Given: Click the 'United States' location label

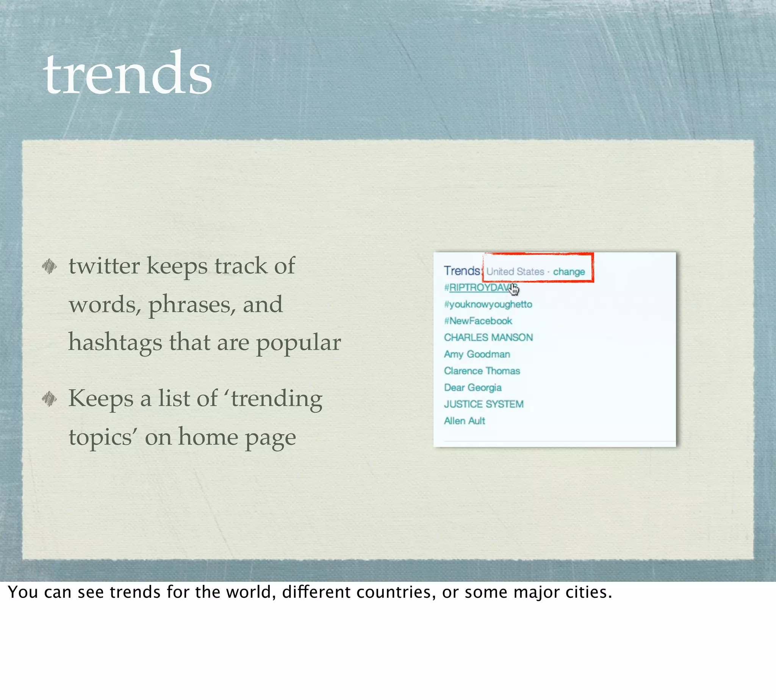Looking at the screenshot, I should point(515,272).
